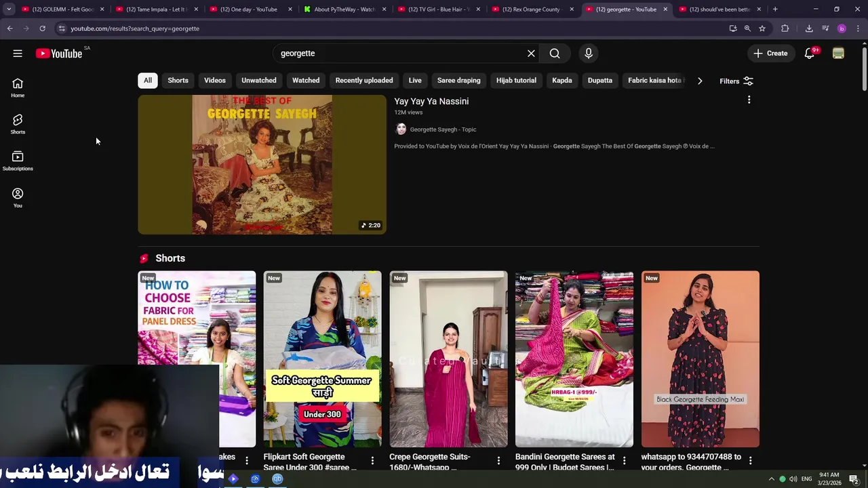Select the Live filter chip

tap(415, 80)
